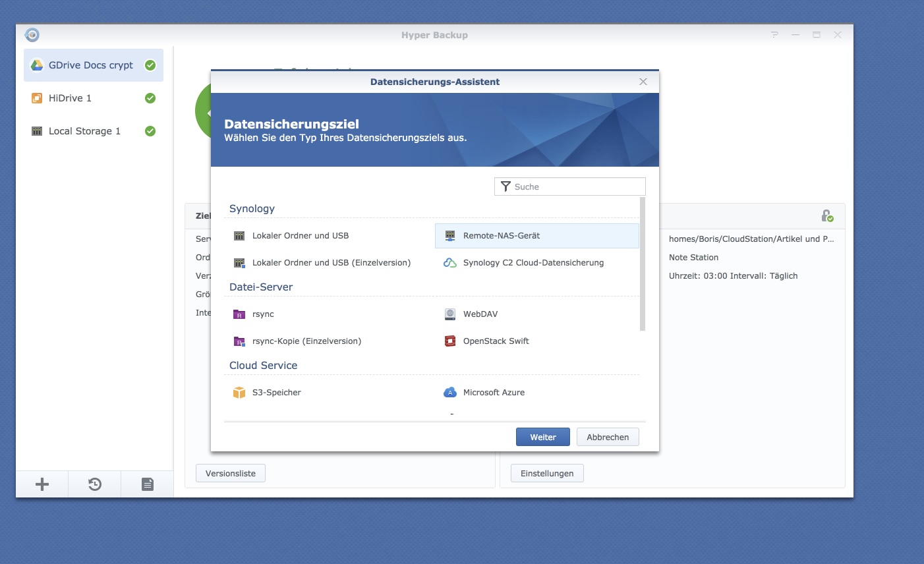Screen dimensions: 924x564
Task: Click the encryption lock status icon
Action: (827, 215)
